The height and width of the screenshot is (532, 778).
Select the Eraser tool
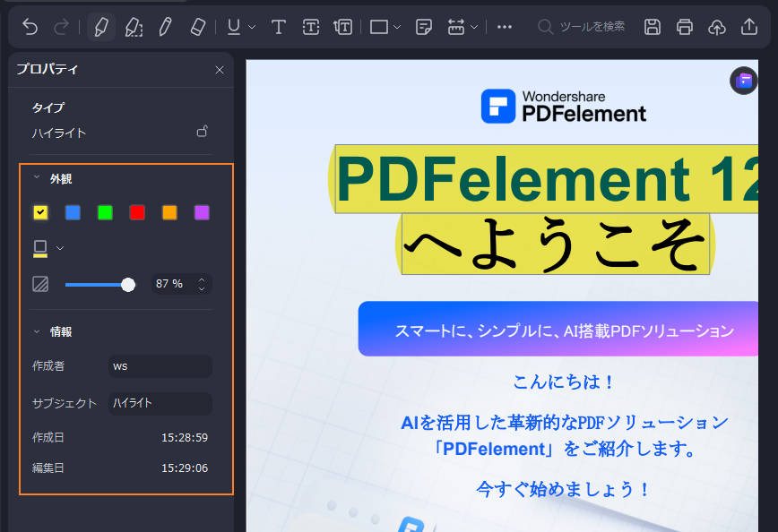pyautogui.click(x=198, y=27)
